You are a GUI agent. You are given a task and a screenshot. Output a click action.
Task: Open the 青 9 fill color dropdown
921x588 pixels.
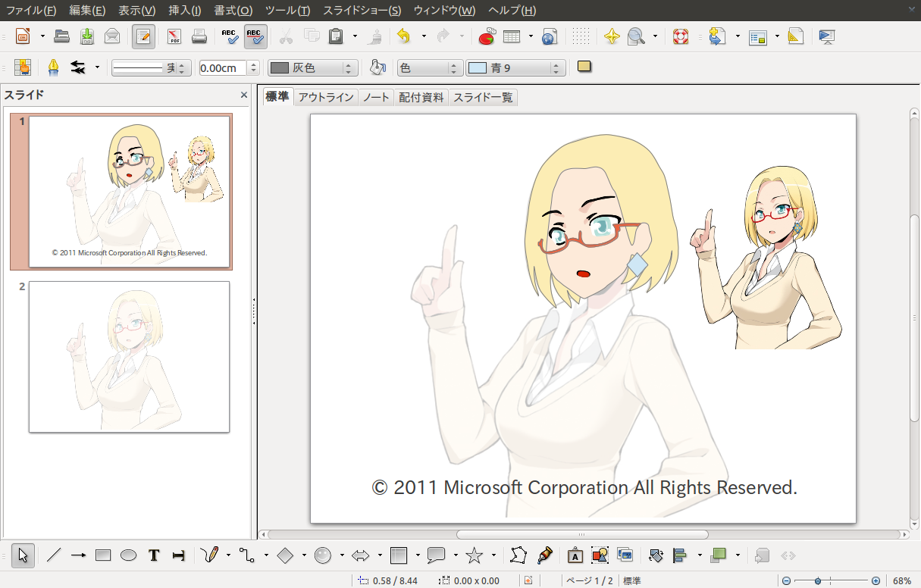515,68
